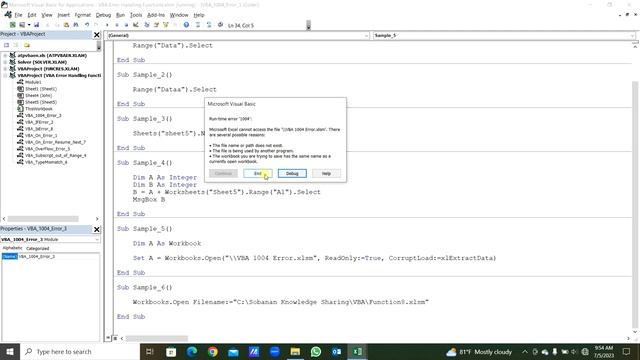
Task: Select Module1 in project tree
Action: (33, 82)
